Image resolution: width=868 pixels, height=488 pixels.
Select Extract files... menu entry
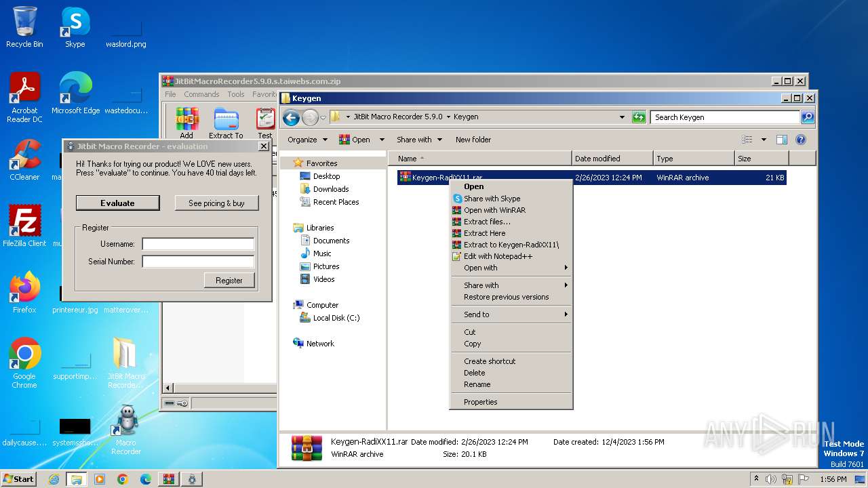pos(511,222)
